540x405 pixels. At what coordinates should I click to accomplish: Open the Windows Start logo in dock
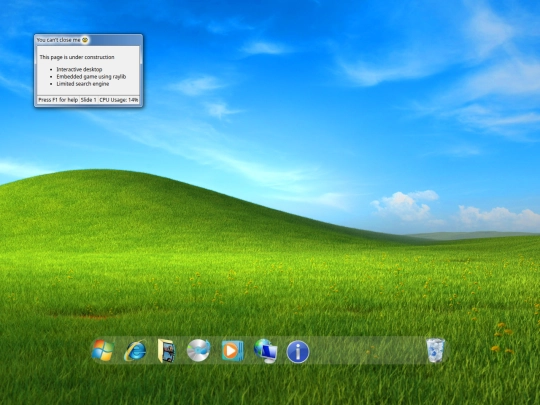pos(103,351)
